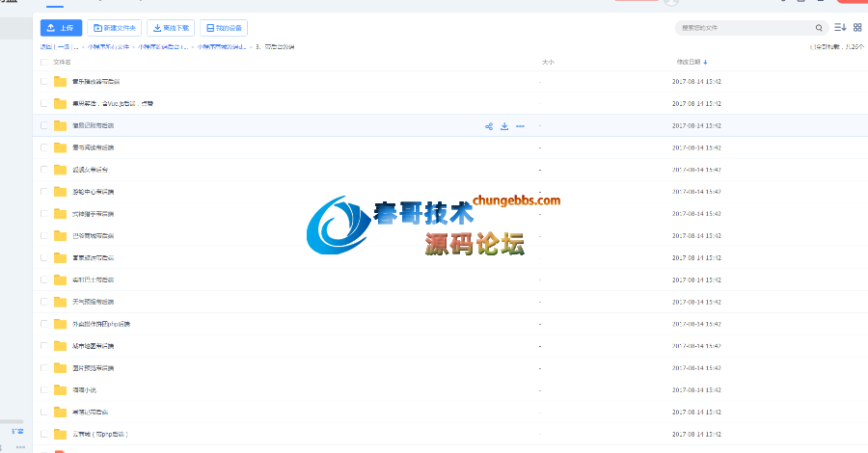Click the user avatar at the top

(x=672, y=3)
